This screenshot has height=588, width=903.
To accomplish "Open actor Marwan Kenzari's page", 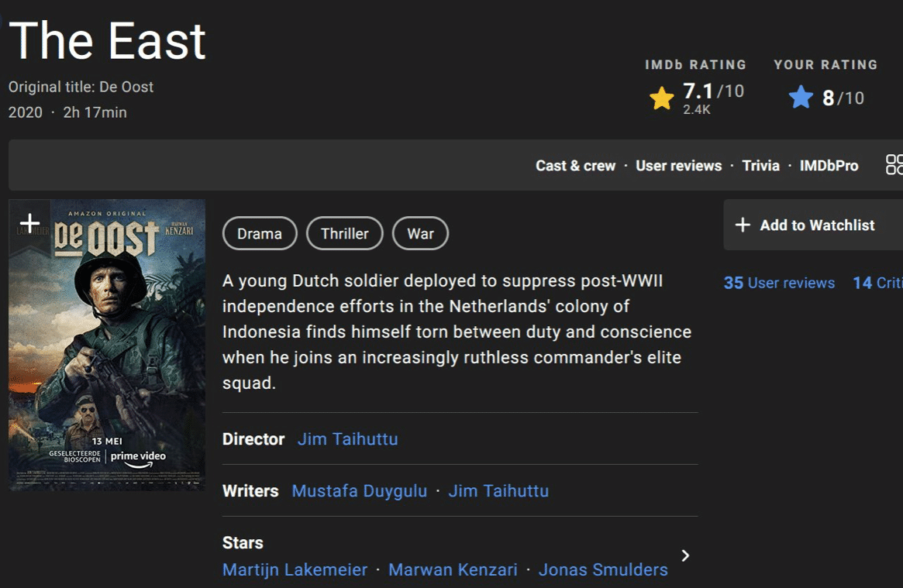I will (x=453, y=570).
